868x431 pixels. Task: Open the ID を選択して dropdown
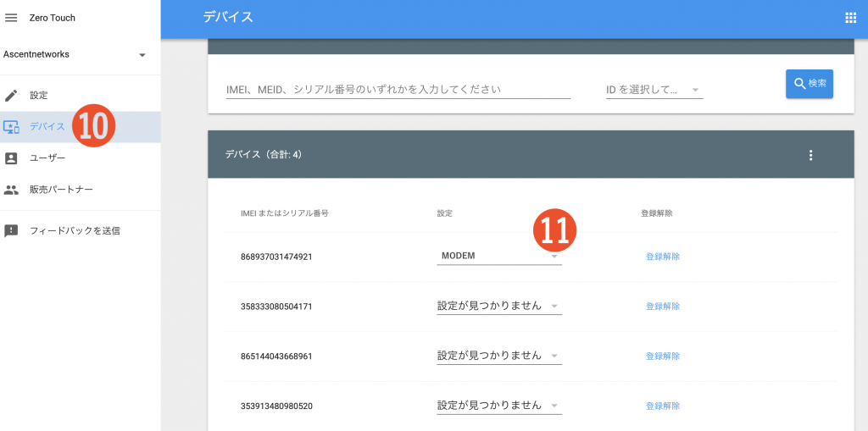tap(654, 90)
